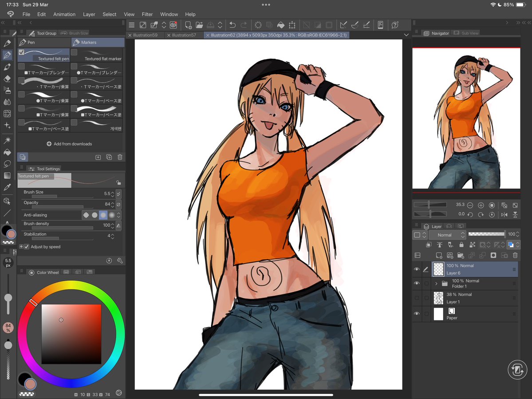532x399 pixels.
Task: Click the Open file folder icon
Action: [199, 25]
